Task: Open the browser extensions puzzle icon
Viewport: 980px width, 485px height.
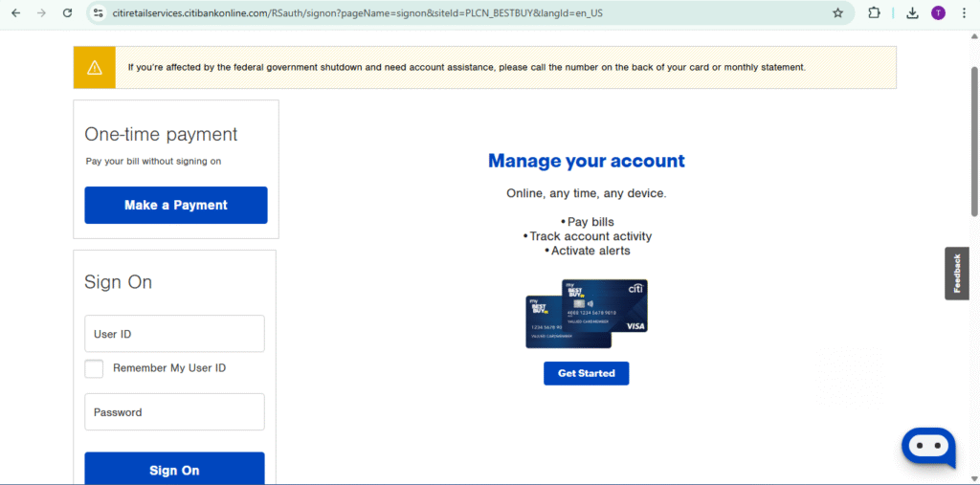Action: 874,13
